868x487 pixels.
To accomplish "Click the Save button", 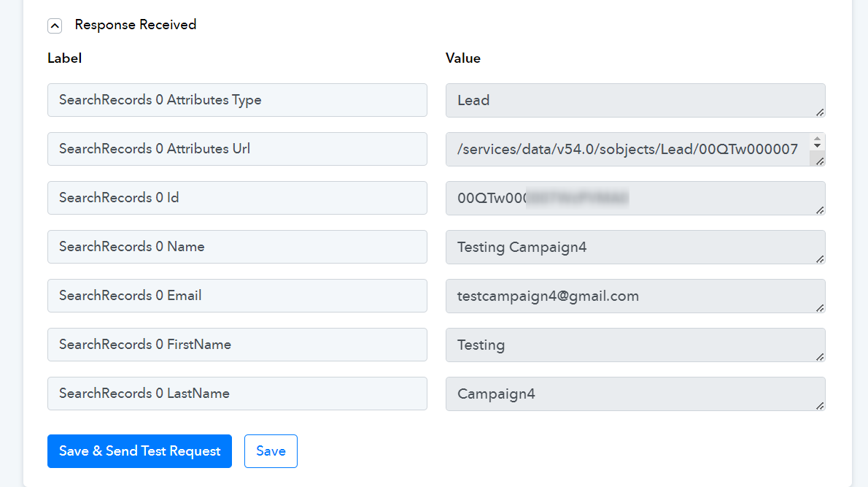I will 271,451.
